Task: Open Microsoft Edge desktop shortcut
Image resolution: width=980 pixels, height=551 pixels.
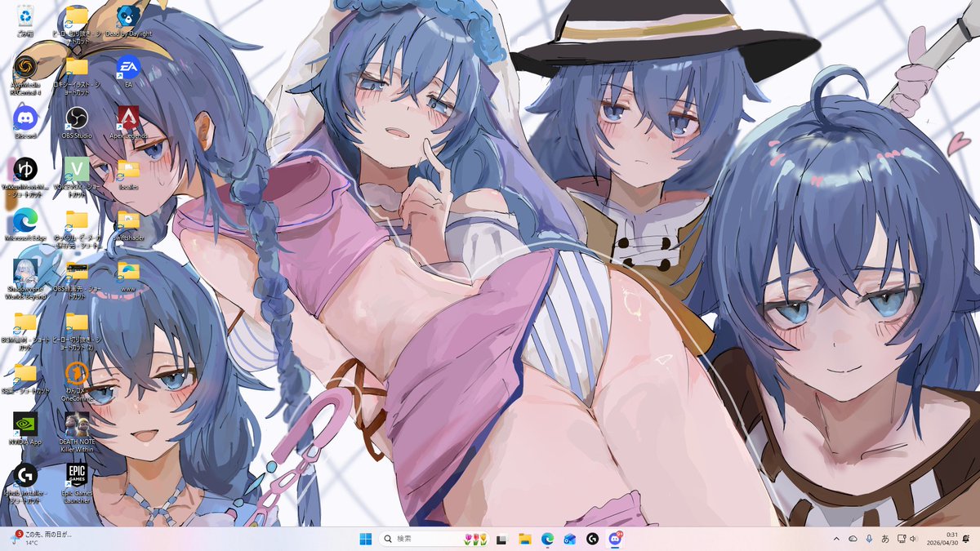Action: (25, 224)
